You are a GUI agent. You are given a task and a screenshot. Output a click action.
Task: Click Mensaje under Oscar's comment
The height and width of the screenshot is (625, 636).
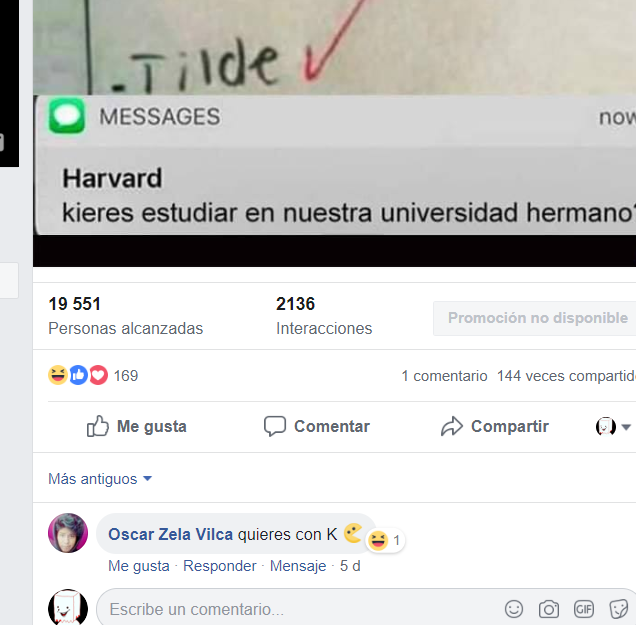coord(298,566)
